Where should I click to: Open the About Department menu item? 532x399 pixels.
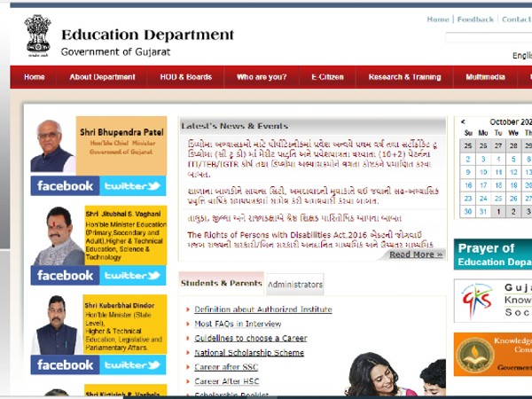pos(102,77)
